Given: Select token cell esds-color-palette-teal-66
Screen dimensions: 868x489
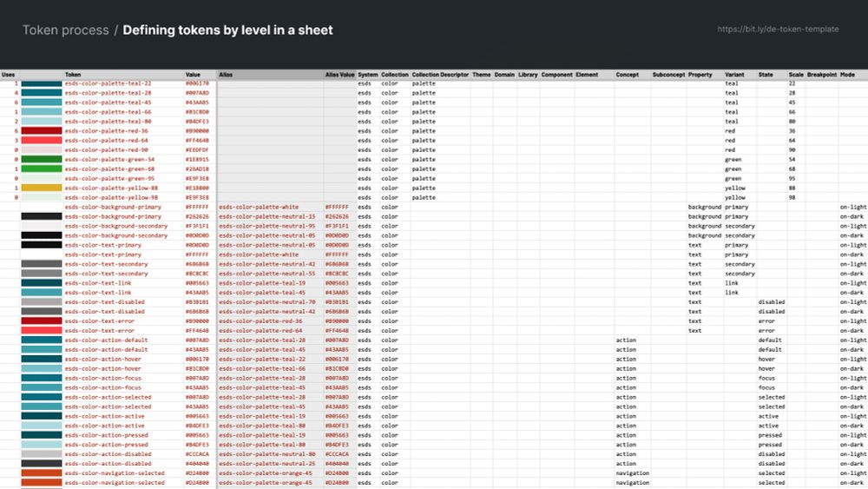Looking at the screenshot, I should pyautogui.click(x=108, y=112).
